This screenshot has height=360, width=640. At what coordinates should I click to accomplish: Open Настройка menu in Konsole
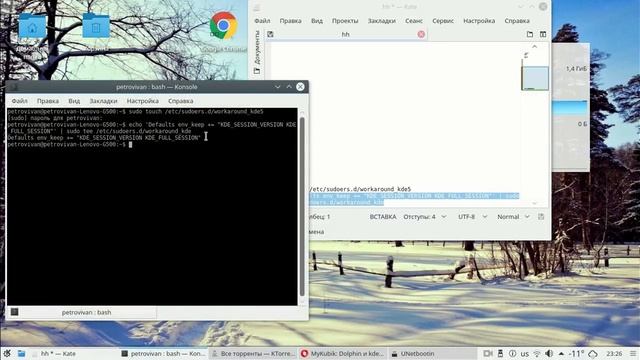click(x=142, y=101)
